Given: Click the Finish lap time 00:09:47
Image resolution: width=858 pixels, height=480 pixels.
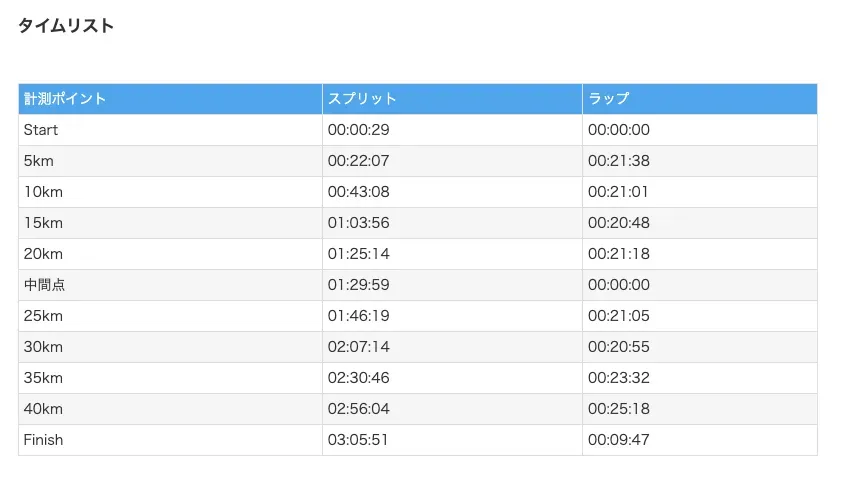Looking at the screenshot, I should (x=618, y=440).
